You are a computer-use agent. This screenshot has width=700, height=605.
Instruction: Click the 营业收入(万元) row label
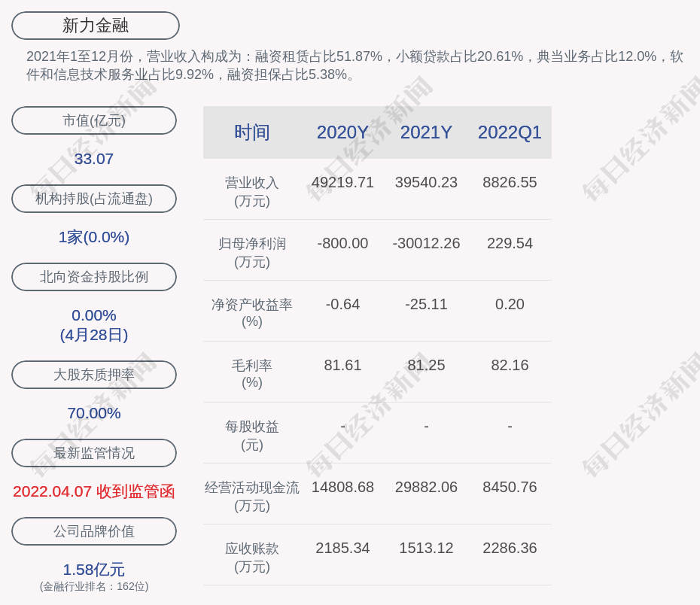(x=252, y=192)
